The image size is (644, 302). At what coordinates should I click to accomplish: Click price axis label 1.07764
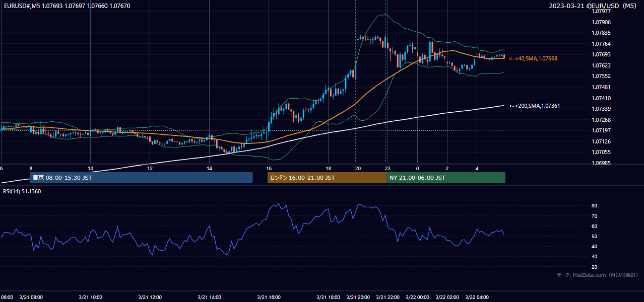tap(601, 44)
